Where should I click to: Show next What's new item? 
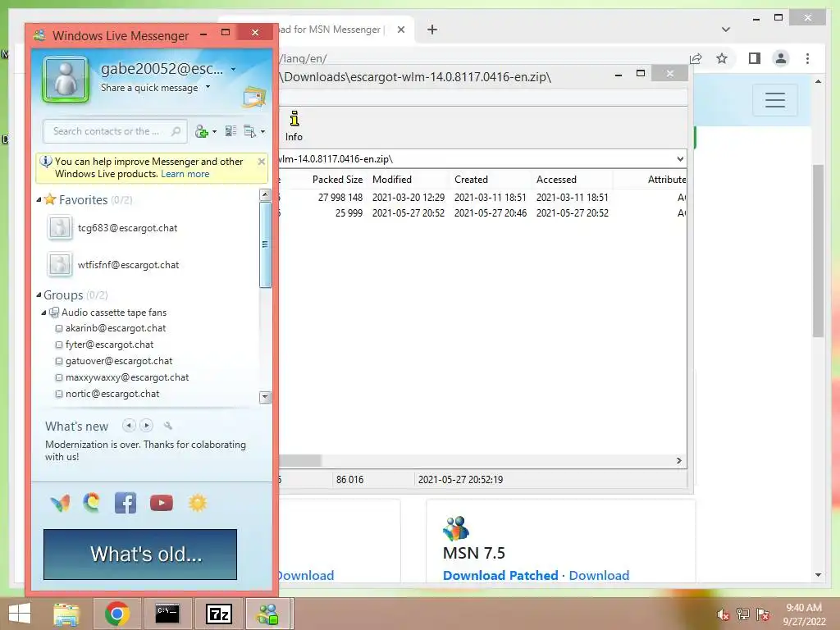coord(146,426)
